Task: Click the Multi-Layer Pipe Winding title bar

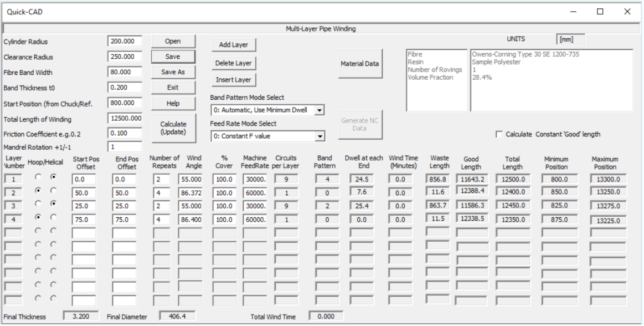Action: pos(321,29)
